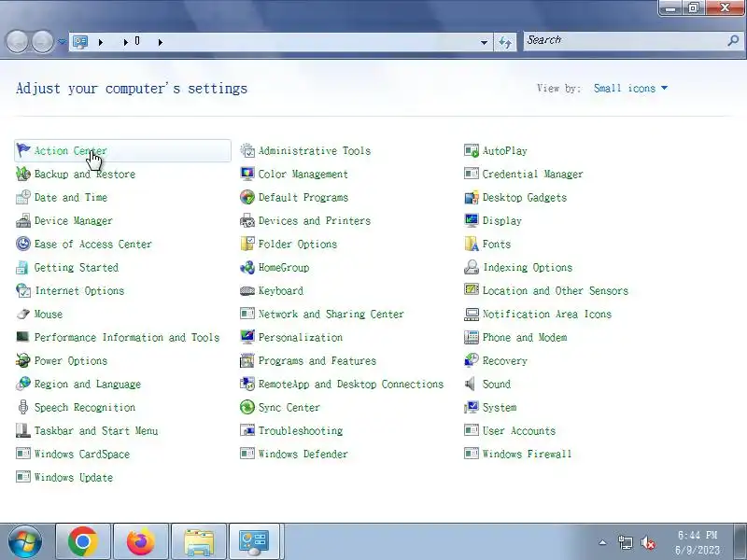The height and width of the screenshot is (560, 747).
Task: Open the Windows Defender link
Action: tap(303, 455)
